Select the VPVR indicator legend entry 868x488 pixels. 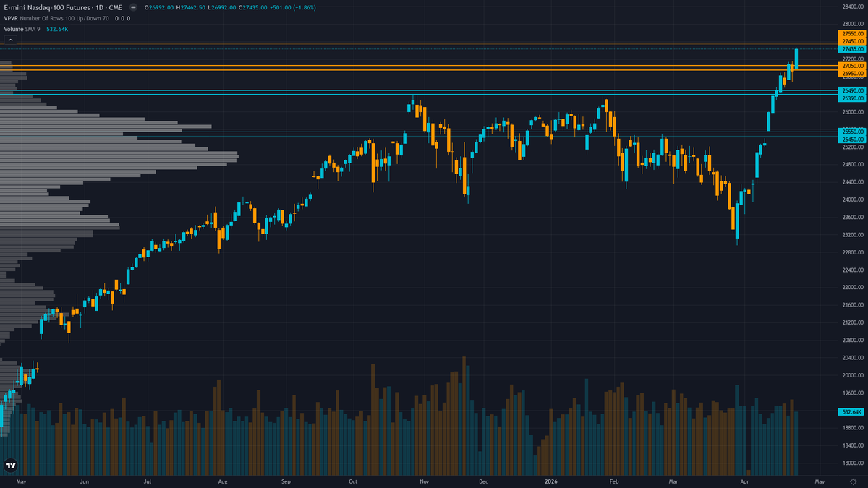click(x=10, y=18)
